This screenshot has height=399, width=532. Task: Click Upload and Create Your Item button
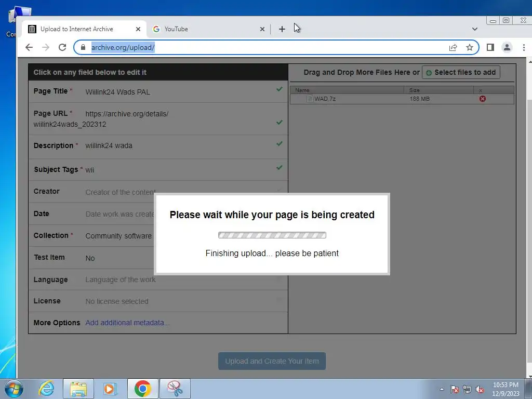pos(272,361)
